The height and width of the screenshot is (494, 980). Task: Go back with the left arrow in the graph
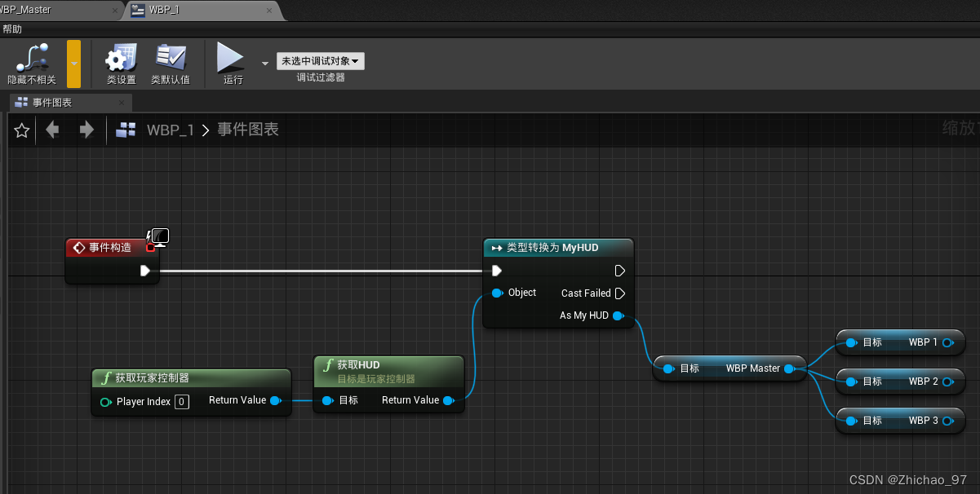click(53, 130)
